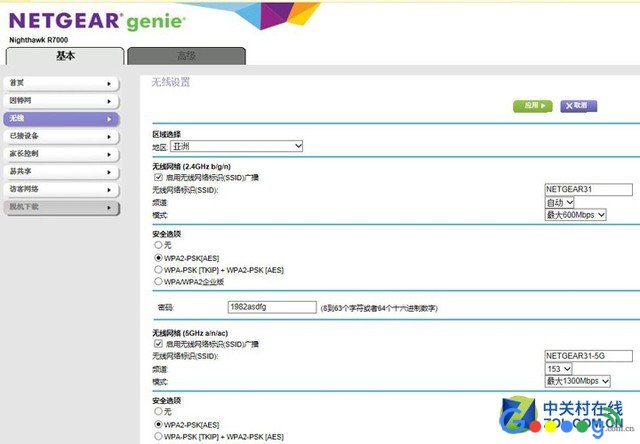Open the 地区 region dropdown
The image size is (640, 444).
[x=236, y=146]
